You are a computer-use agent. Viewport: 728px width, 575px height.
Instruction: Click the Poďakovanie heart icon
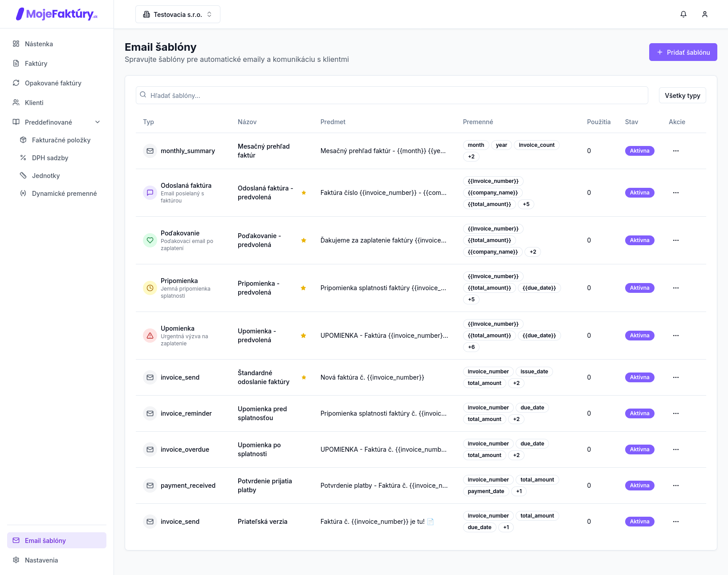coord(150,240)
